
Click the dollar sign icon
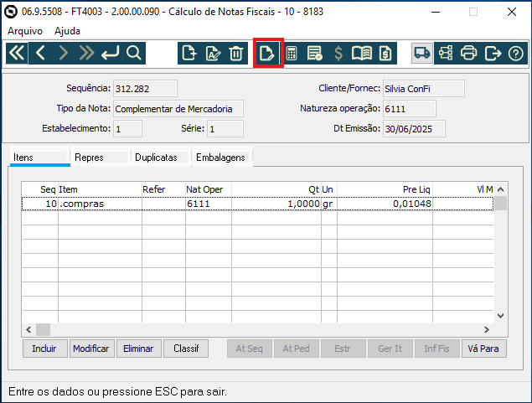click(x=338, y=54)
